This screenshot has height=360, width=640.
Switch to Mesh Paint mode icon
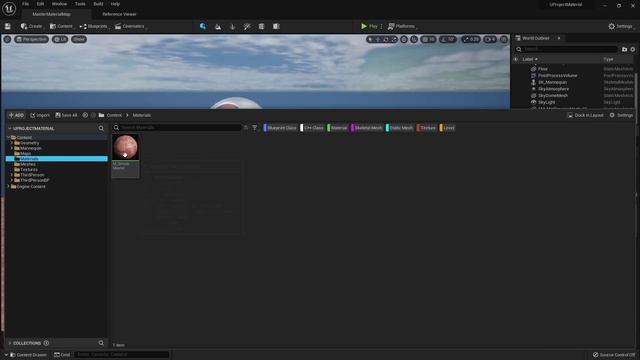pyautogui.click(x=247, y=27)
